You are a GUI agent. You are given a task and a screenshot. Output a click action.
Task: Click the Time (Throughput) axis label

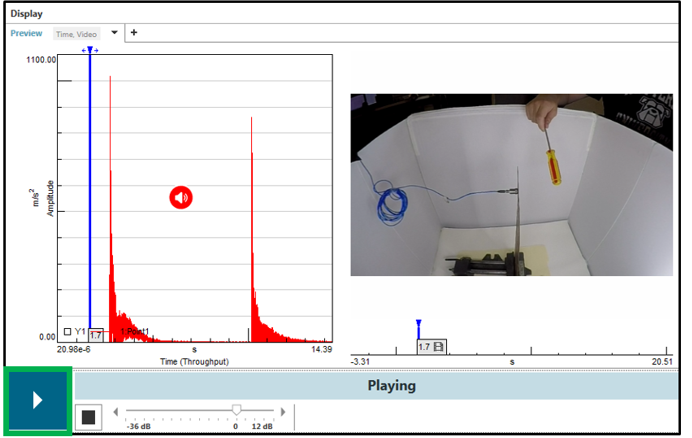click(x=194, y=359)
